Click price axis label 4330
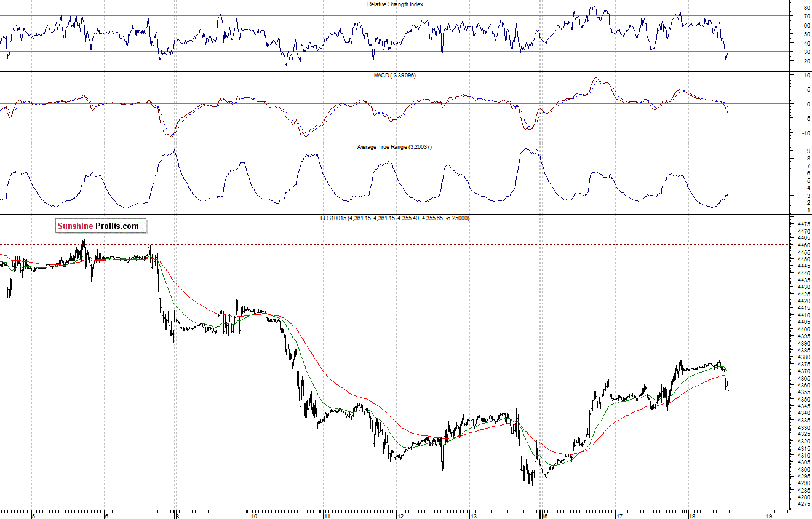 click(x=803, y=427)
